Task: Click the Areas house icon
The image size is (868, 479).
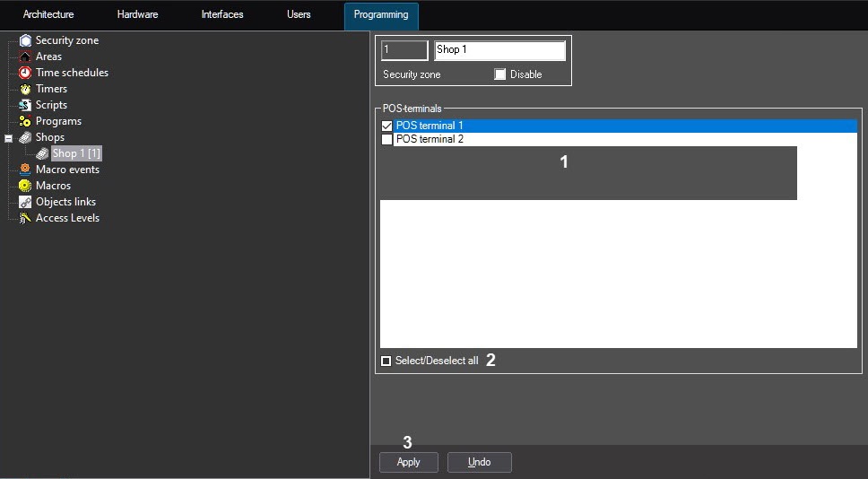Action: pyautogui.click(x=25, y=57)
